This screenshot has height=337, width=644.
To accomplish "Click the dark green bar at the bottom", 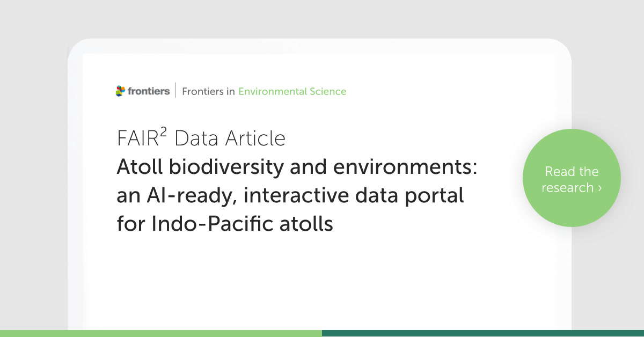I will pyautogui.click(x=483, y=333).
